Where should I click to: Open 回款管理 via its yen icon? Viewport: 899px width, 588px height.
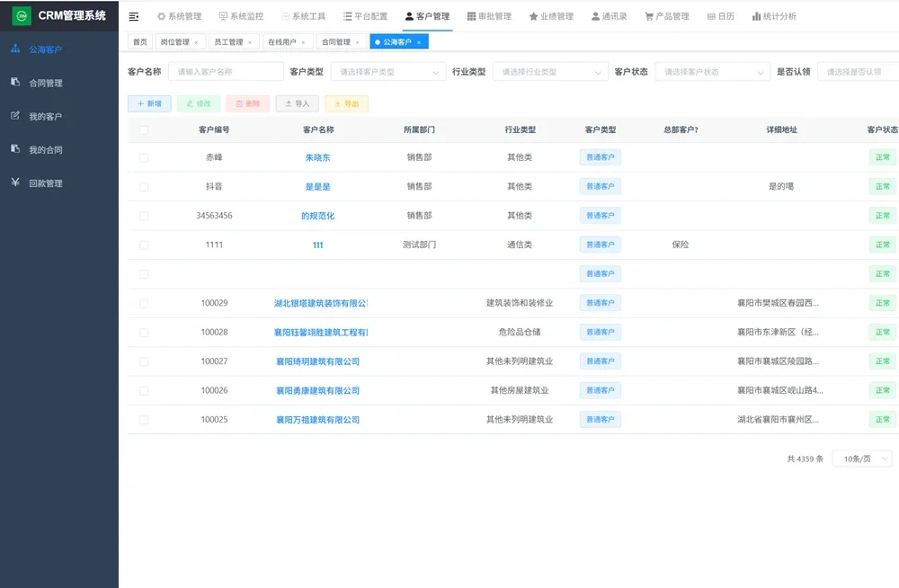point(15,183)
